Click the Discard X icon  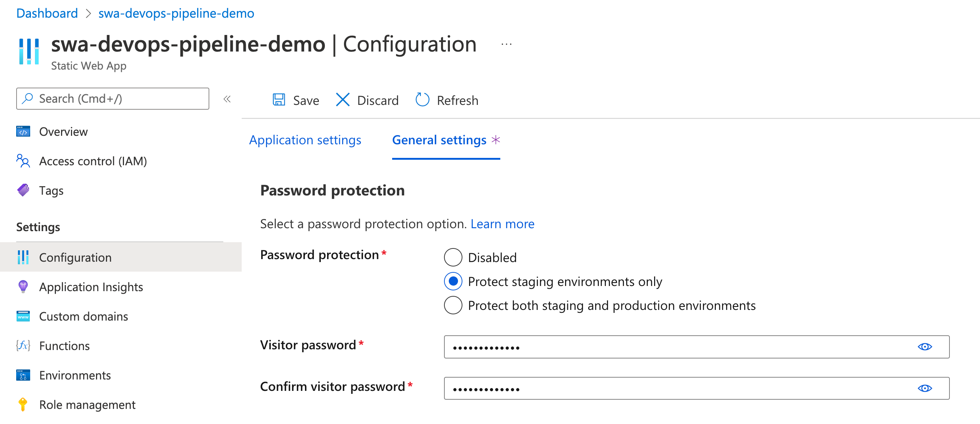point(342,100)
